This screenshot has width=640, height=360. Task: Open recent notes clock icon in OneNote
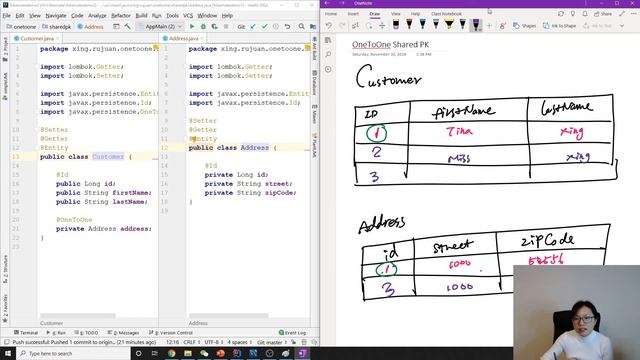click(328, 69)
